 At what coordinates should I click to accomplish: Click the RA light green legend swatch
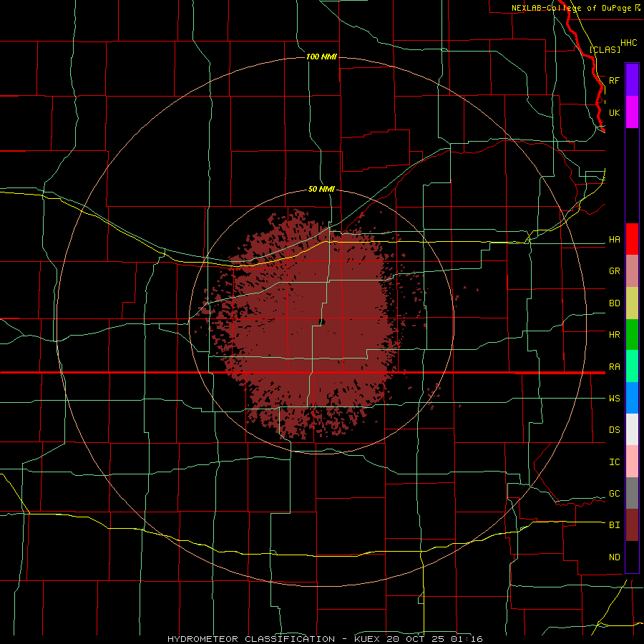[x=632, y=366]
